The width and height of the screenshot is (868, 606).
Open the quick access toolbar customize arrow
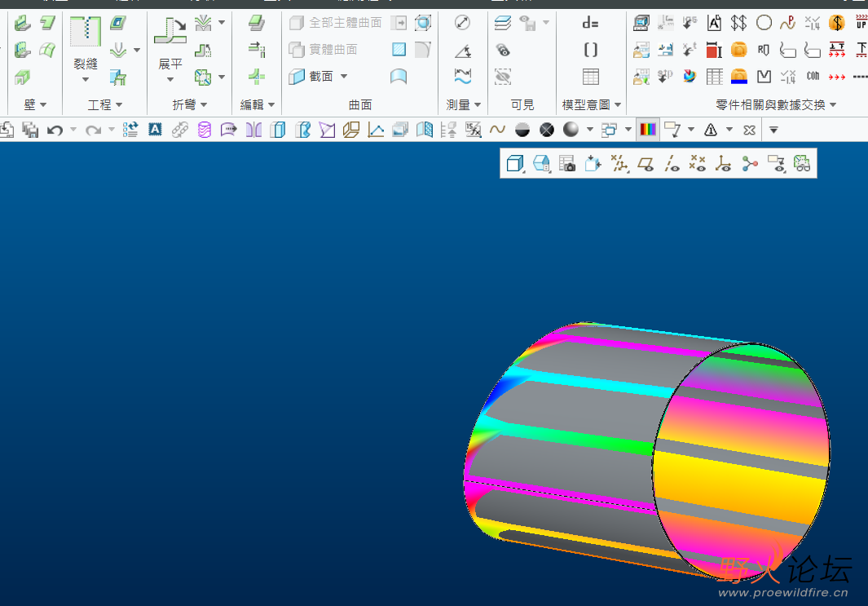(774, 130)
